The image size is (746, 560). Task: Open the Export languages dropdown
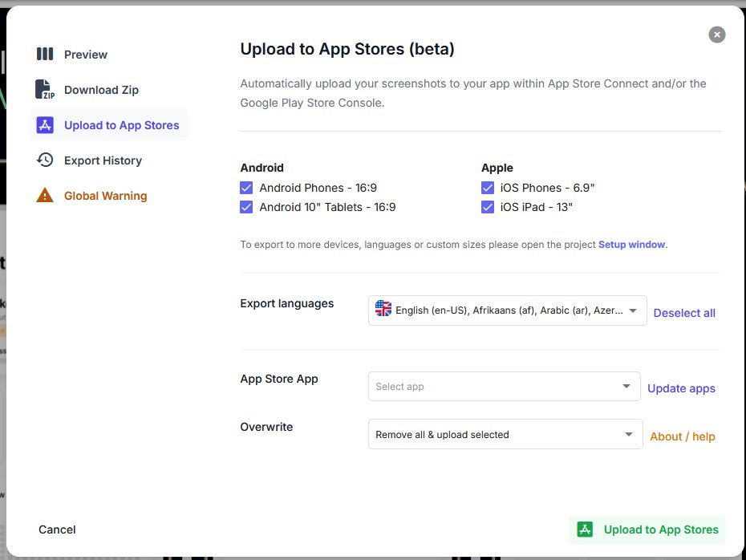tap(507, 310)
